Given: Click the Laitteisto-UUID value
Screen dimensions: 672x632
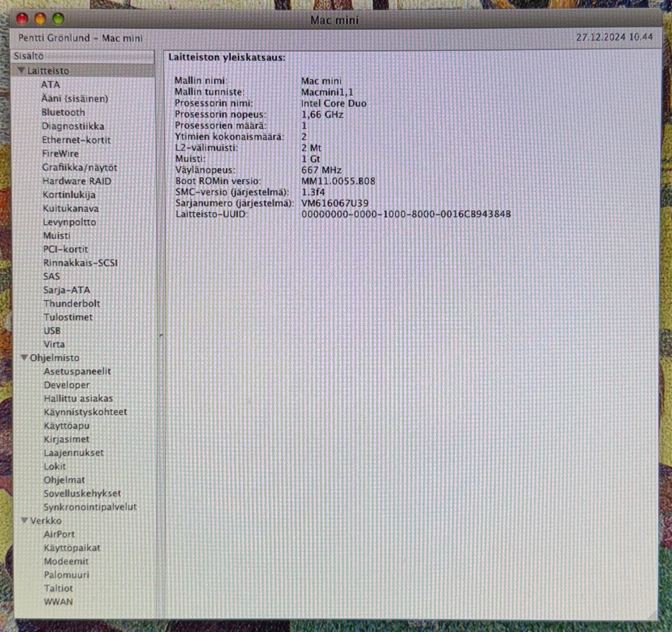Looking at the screenshot, I should [x=406, y=214].
